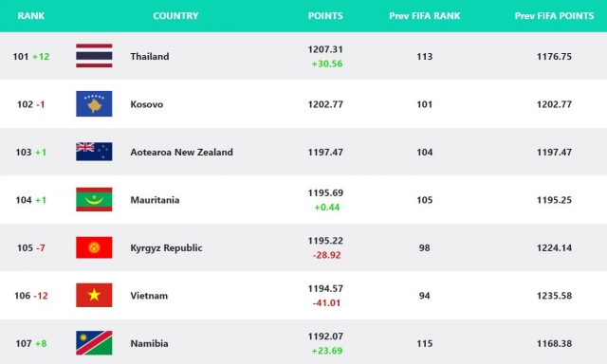The height and width of the screenshot is (364, 607).
Task: Open Mauritania team link
Action: click(155, 200)
